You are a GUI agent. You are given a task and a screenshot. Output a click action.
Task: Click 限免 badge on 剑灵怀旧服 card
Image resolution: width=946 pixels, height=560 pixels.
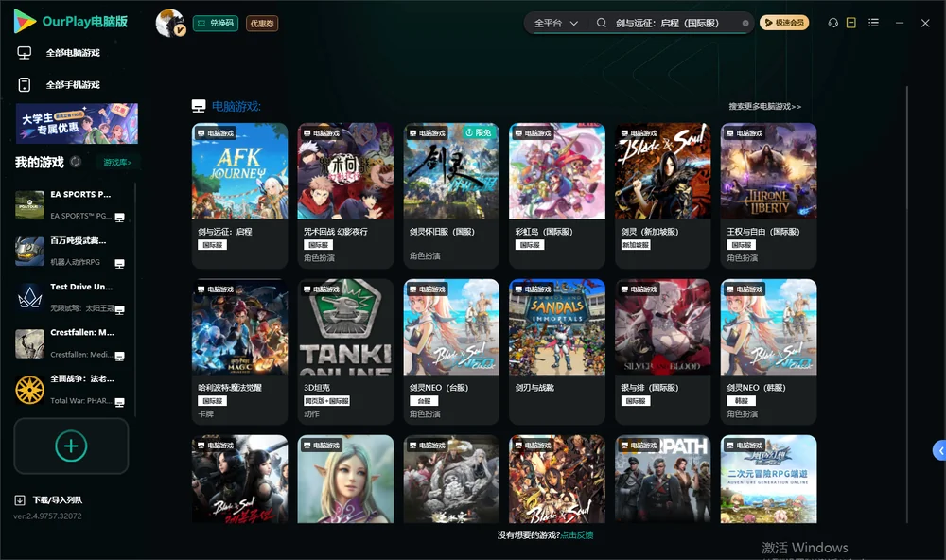479,132
